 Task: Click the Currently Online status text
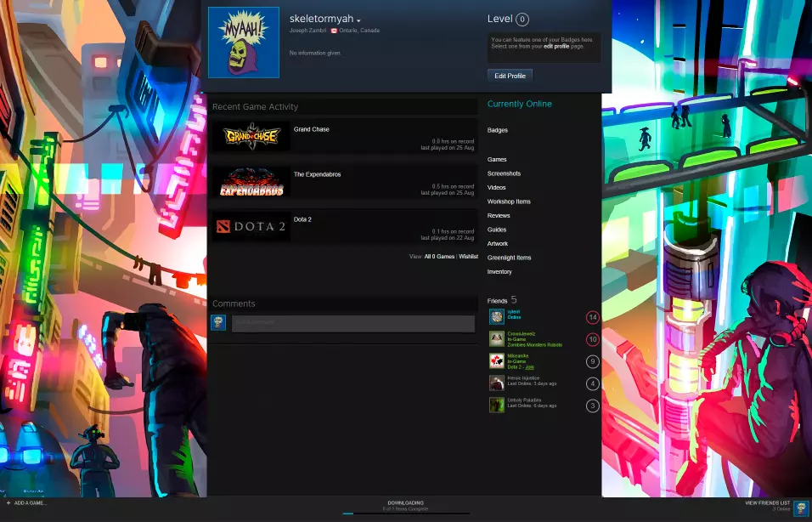(x=520, y=104)
